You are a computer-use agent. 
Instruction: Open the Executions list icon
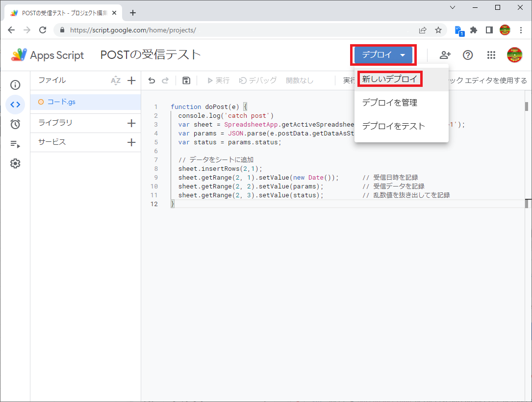pyautogui.click(x=15, y=144)
